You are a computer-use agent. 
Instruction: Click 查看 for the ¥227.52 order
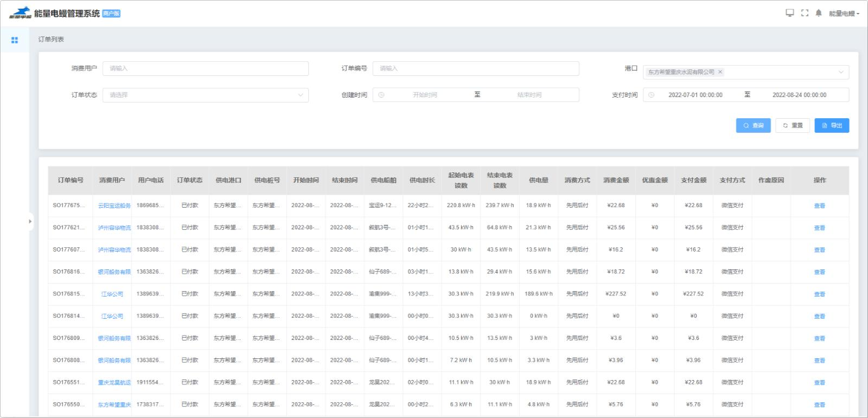819,294
